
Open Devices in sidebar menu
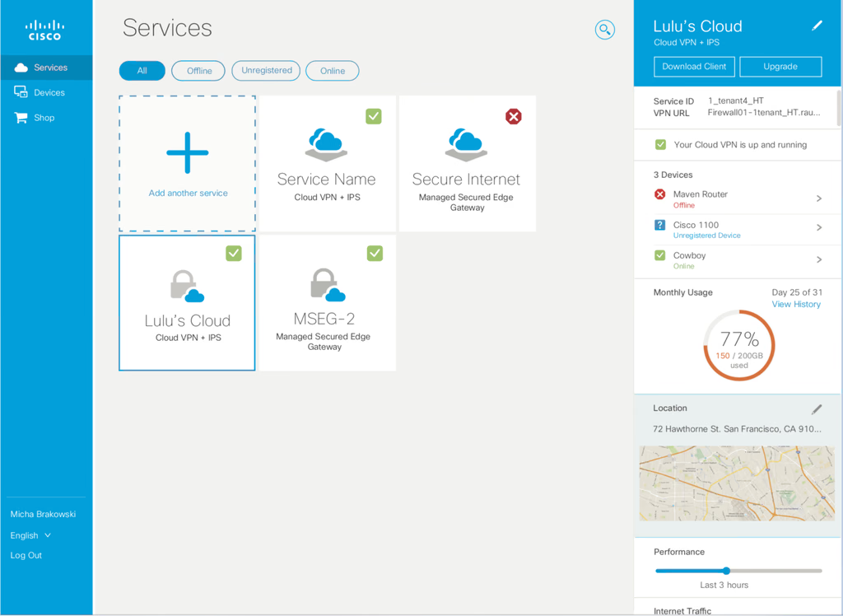tap(47, 92)
